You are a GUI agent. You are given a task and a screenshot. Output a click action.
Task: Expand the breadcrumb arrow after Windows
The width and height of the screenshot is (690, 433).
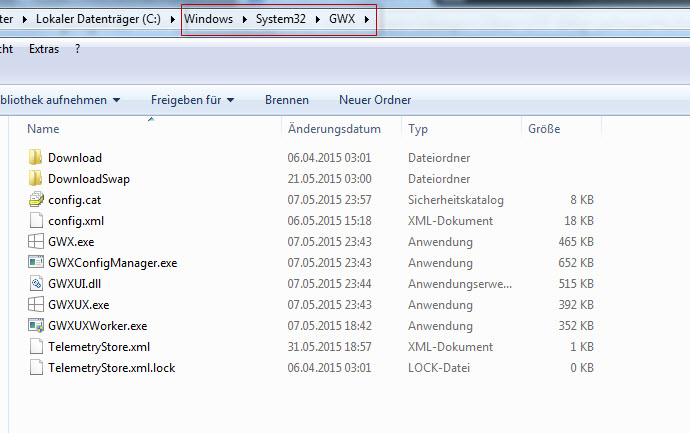(245, 19)
